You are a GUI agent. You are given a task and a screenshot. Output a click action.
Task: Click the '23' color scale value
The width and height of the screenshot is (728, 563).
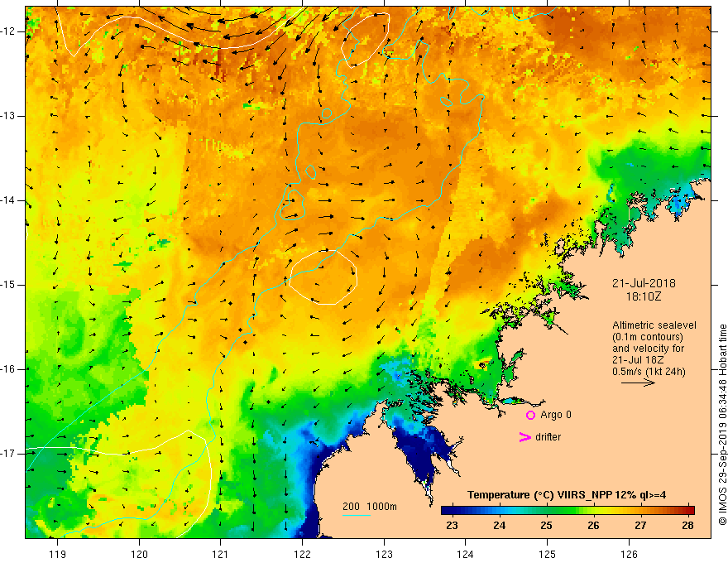pyautogui.click(x=452, y=526)
